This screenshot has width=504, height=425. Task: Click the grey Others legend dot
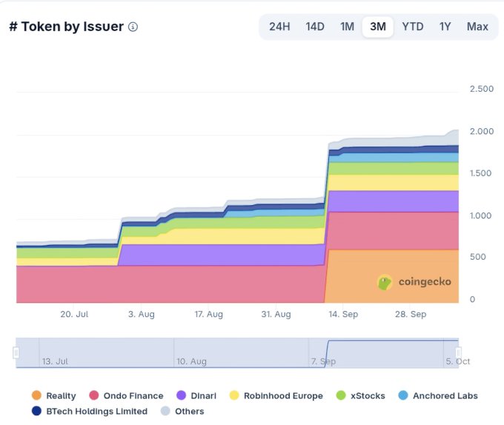(x=165, y=411)
